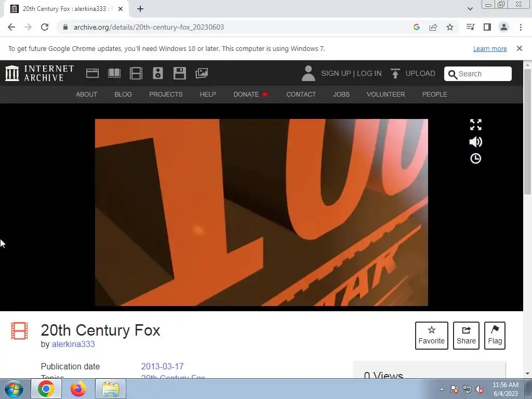Screen dimensions: 532x399
Task: Open Windows Explorer from the taskbar
Action: [111, 389]
